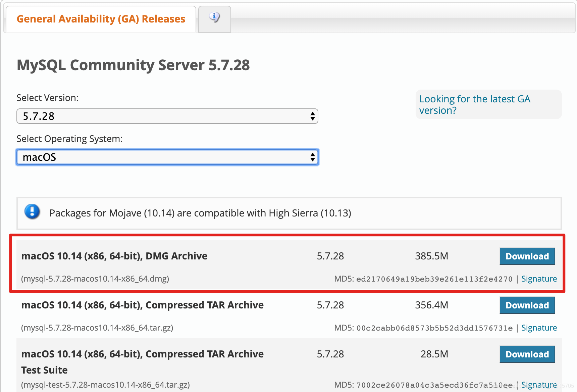Open Signature link for the mysql-test tar.gz
The height and width of the screenshot is (392, 577).
[x=539, y=385]
